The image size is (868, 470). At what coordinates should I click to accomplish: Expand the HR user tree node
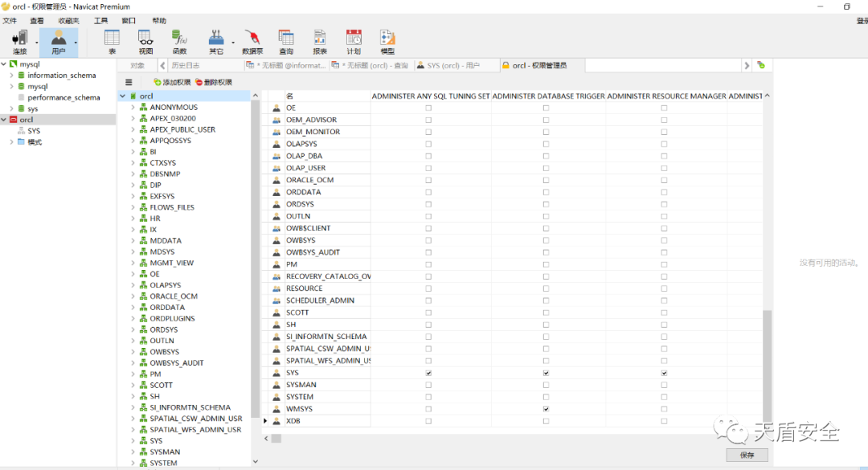133,219
